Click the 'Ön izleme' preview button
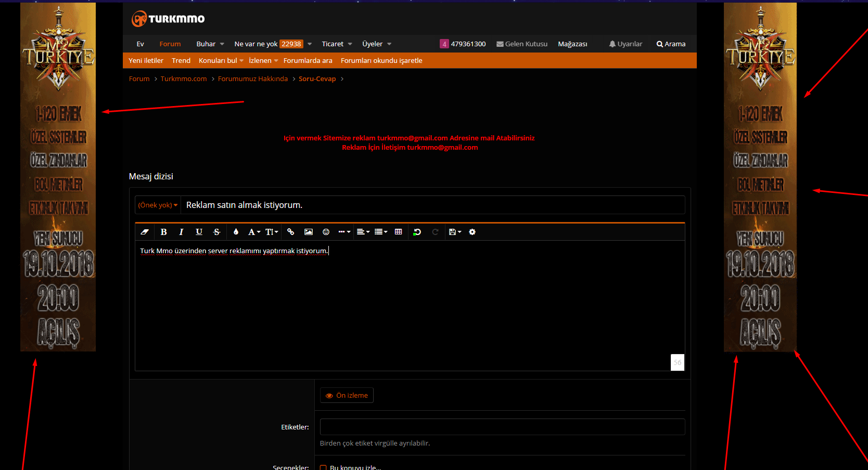Image resolution: width=868 pixels, height=470 pixels. 347,395
